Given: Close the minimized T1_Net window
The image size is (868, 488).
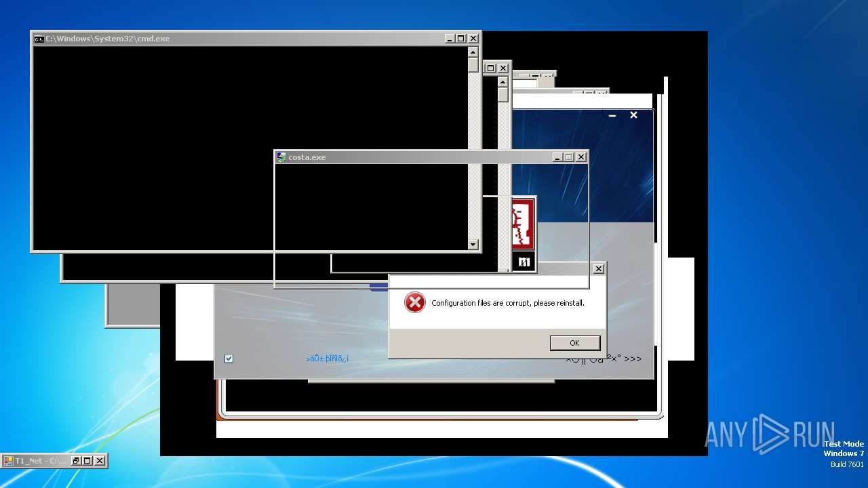Looking at the screenshot, I should [x=100, y=461].
